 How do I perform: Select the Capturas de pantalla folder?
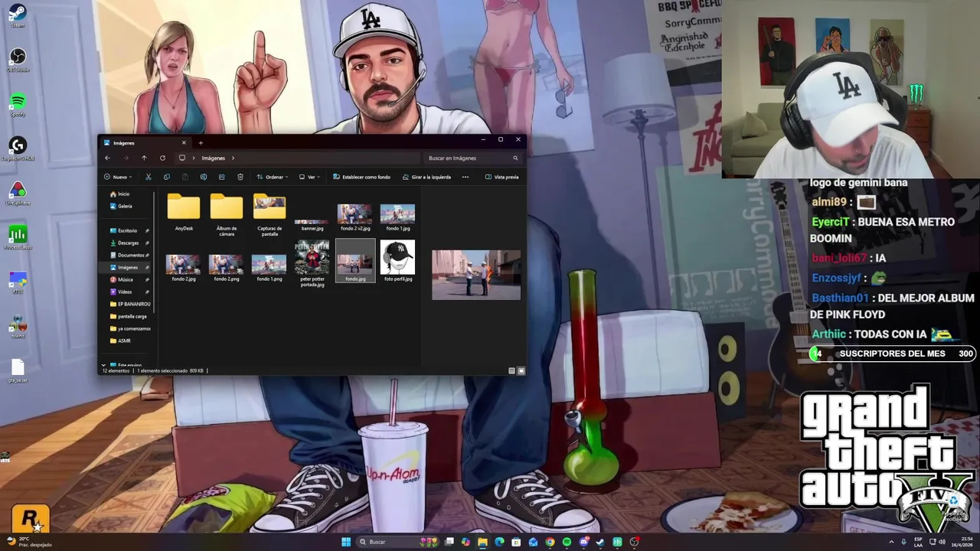[x=269, y=214]
